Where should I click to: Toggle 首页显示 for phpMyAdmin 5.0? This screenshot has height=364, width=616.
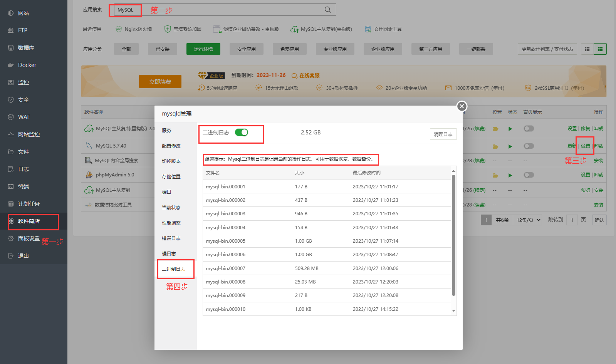click(529, 175)
